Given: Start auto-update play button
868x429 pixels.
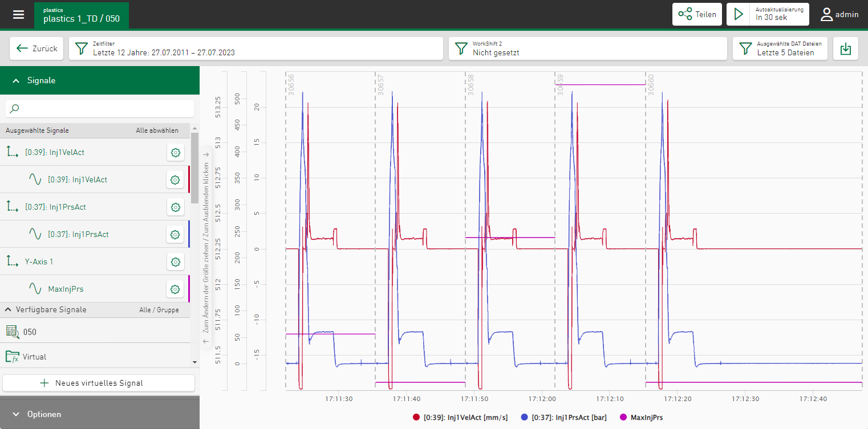Looking at the screenshot, I should [739, 14].
